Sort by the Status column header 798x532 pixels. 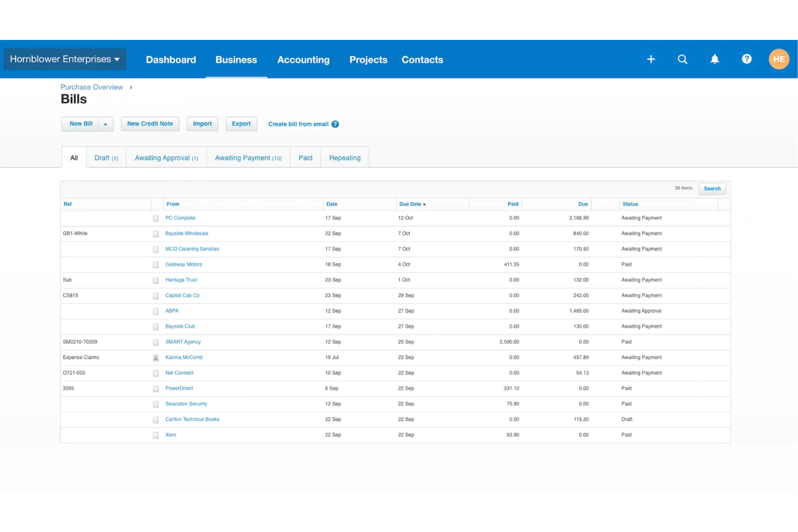(x=630, y=204)
